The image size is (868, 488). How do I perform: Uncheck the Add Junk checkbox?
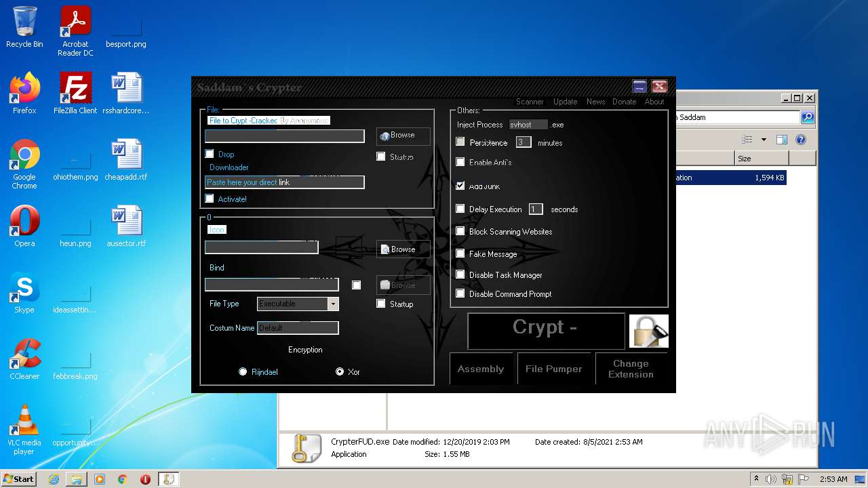pos(460,186)
